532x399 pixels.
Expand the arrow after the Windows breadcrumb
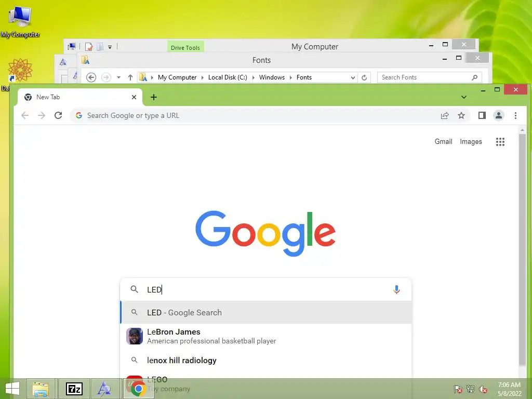coord(291,78)
